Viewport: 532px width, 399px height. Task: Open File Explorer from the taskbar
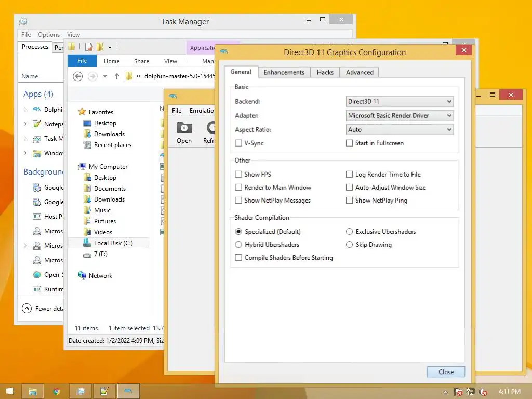click(33, 391)
